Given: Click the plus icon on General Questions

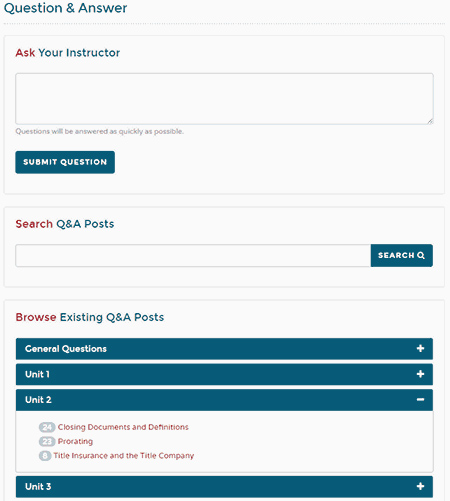Looking at the screenshot, I should 420,348.
